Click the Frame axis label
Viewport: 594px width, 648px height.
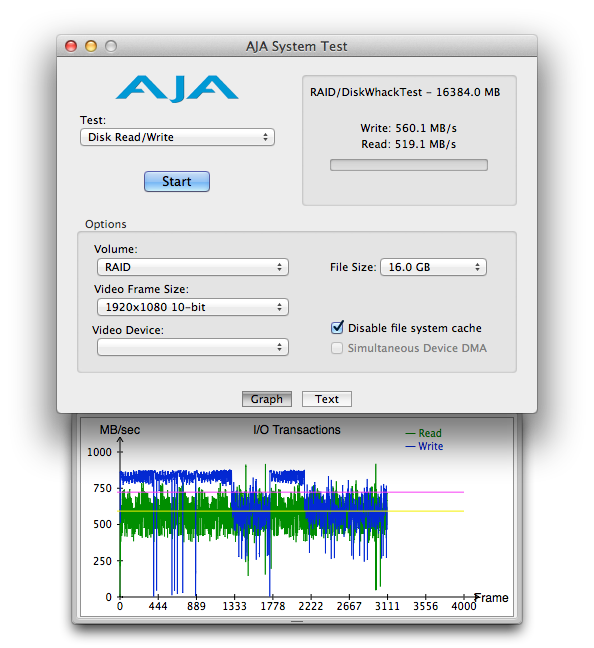coord(491,598)
